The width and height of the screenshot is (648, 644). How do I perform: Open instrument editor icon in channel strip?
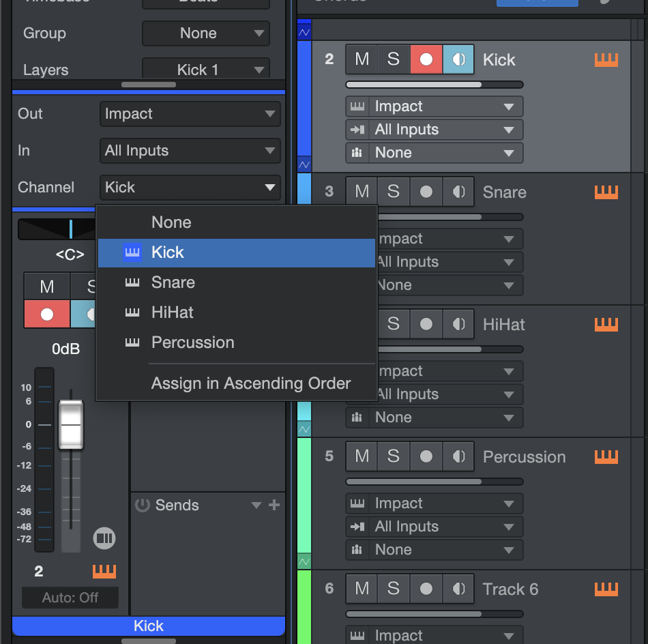(104, 571)
